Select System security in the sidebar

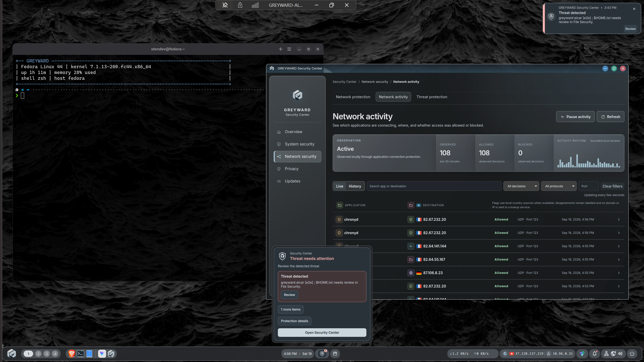point(297,144)
